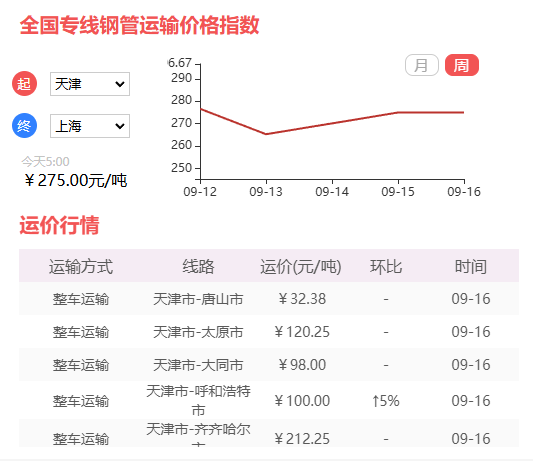The image size is (533, 461).
Task: Click the 今天5:00 timestamp
Action: pos(45,161)
